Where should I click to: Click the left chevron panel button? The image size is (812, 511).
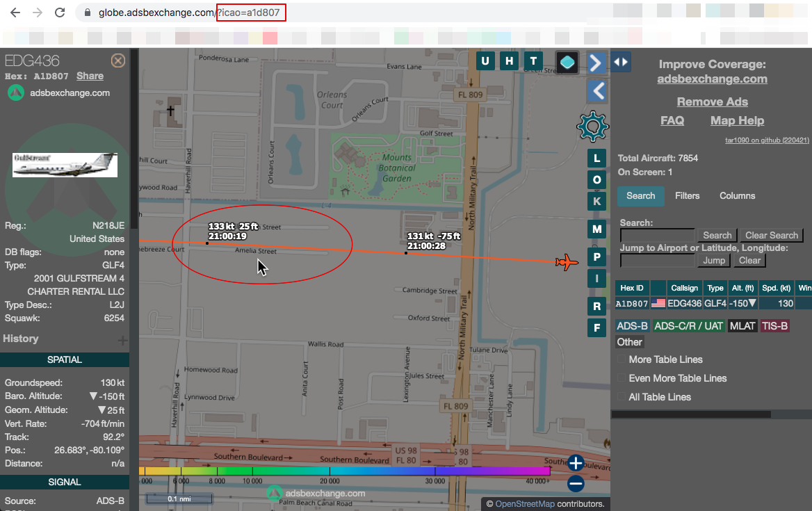pyautogui.click(x=596, y=90)
